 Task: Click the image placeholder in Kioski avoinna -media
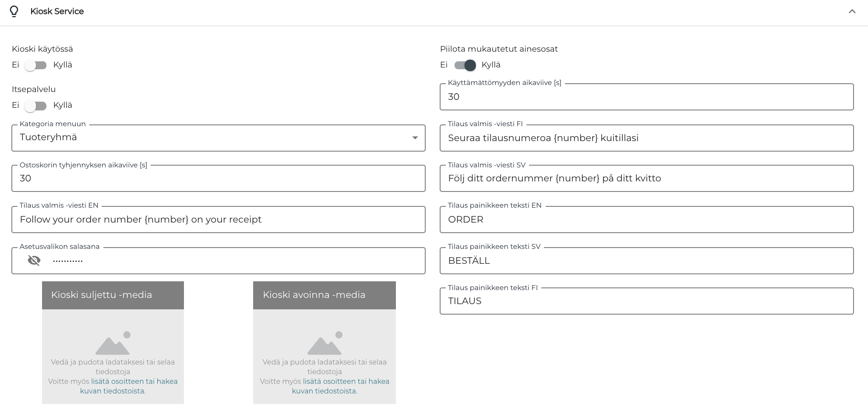point(325,343)
